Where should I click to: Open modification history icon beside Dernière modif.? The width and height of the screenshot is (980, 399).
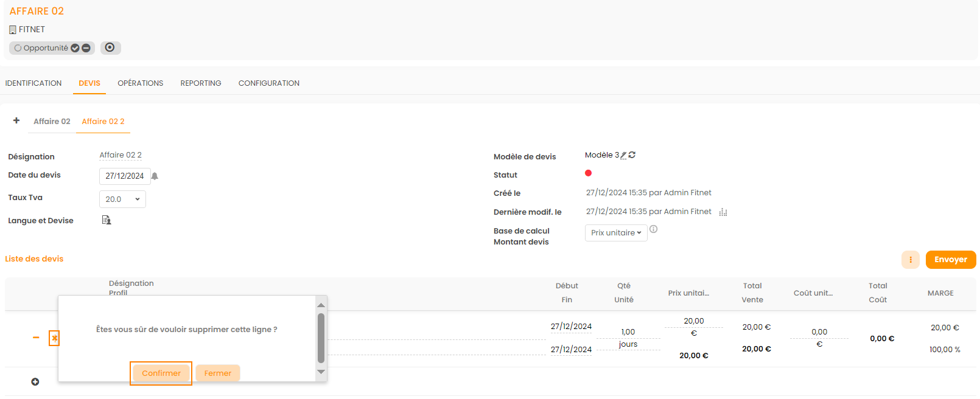coord(723,212)
